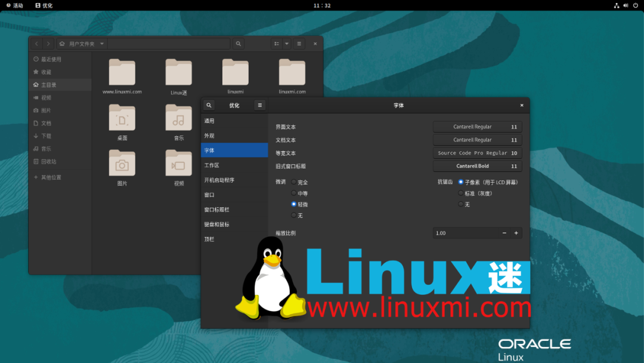Viewport: 644px width, 363px height.
Task: Select 无 hinting radio button
Action: point(293,215)
